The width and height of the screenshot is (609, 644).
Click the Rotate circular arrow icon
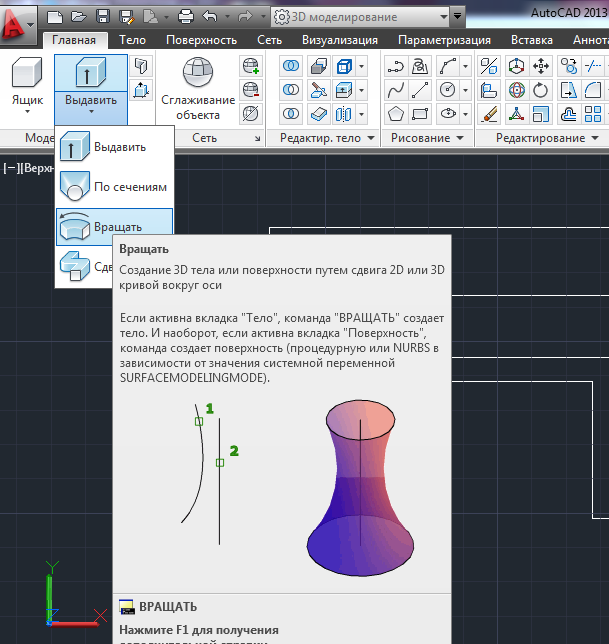click(x=540, y=90)
